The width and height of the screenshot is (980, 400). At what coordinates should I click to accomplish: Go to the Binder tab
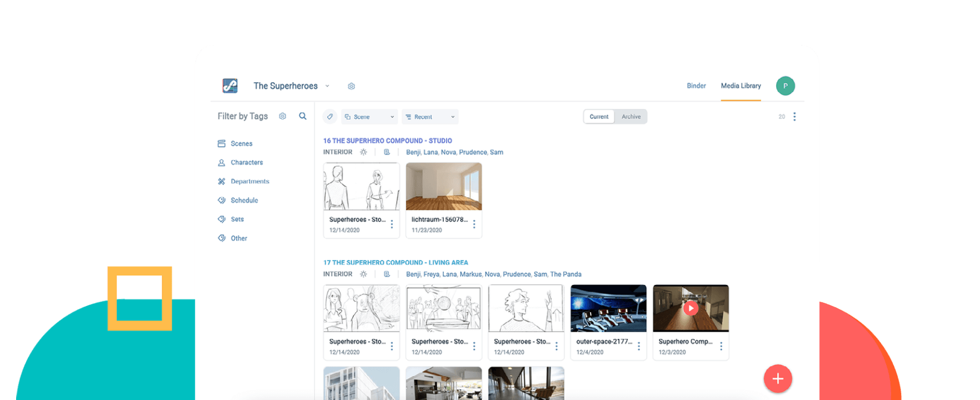tap(696, 86)
